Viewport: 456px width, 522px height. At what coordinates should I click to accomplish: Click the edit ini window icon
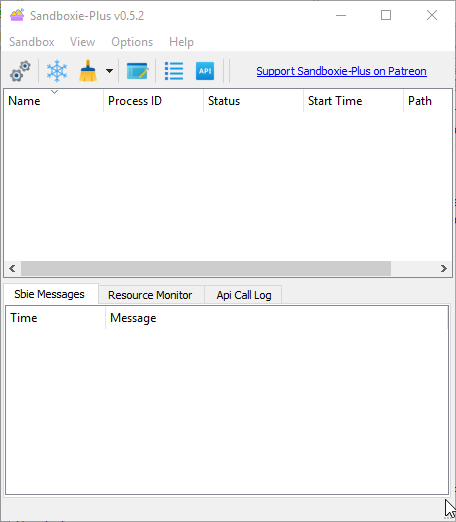tap(137, 71)
